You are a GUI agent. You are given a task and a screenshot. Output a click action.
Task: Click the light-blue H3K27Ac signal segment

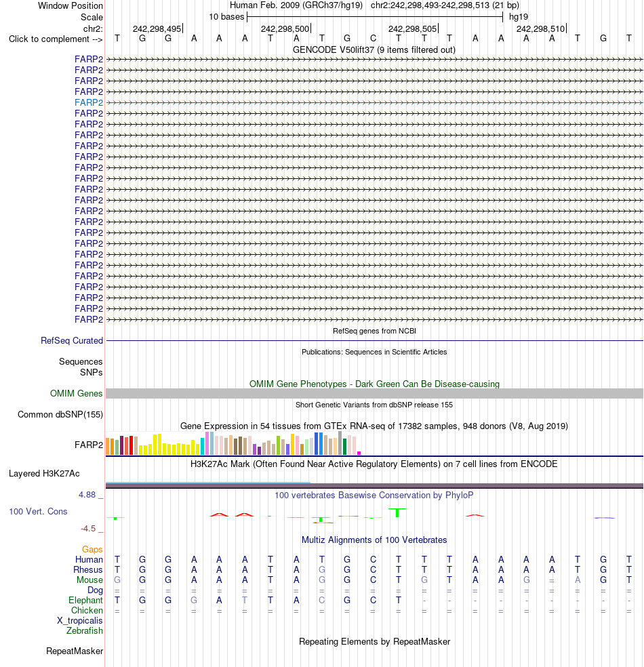click(208, 483)
